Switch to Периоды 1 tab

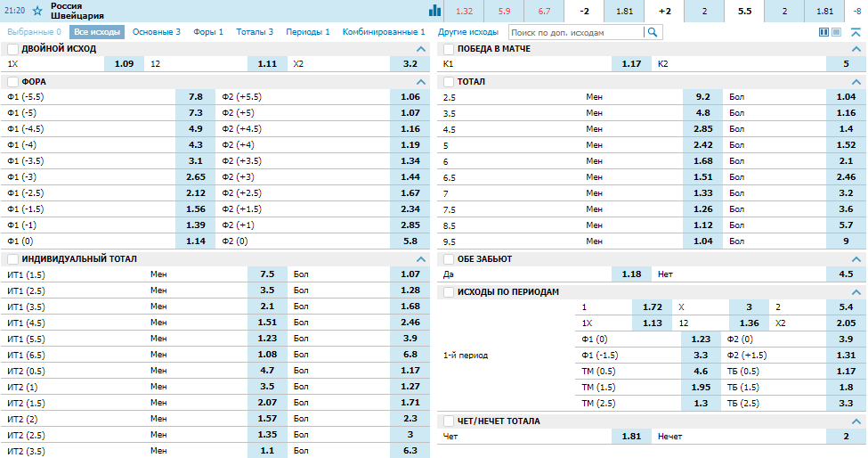308,32
